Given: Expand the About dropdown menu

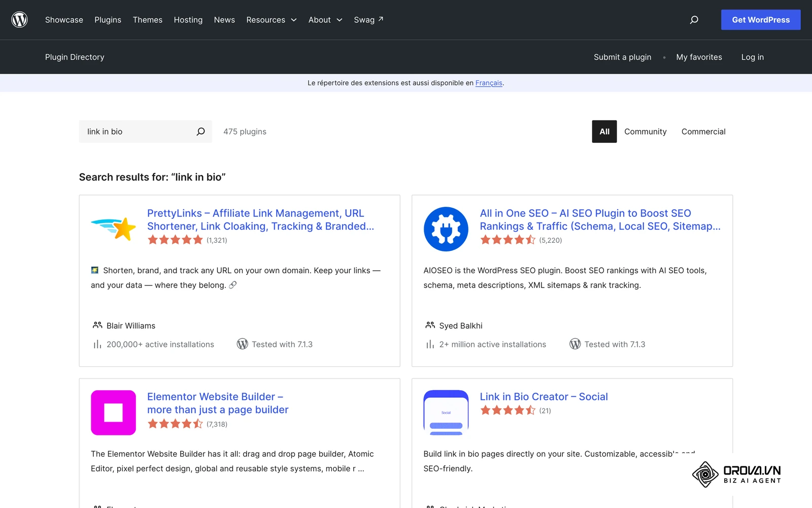Looking at the screenshot, I should [325, 20].
